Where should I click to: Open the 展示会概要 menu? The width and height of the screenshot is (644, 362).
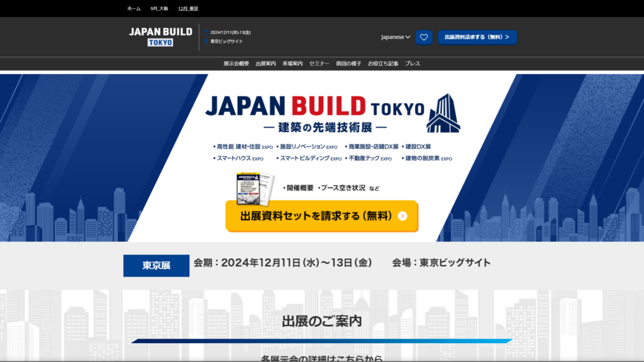point(236,63)
